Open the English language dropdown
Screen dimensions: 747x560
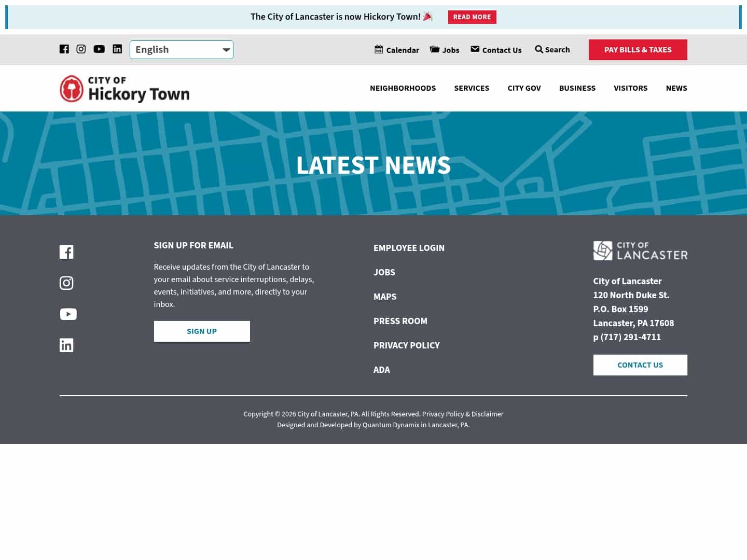[181, 49]
